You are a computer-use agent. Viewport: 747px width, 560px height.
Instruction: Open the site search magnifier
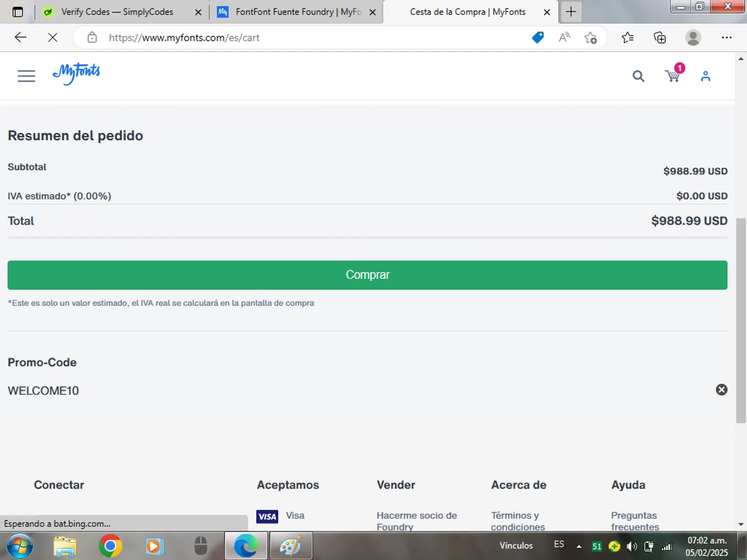click(638, 76)
